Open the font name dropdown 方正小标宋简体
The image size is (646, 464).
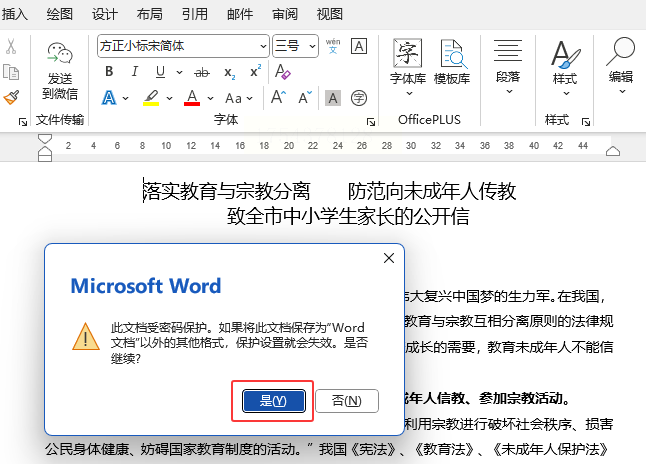coord(183,46)
